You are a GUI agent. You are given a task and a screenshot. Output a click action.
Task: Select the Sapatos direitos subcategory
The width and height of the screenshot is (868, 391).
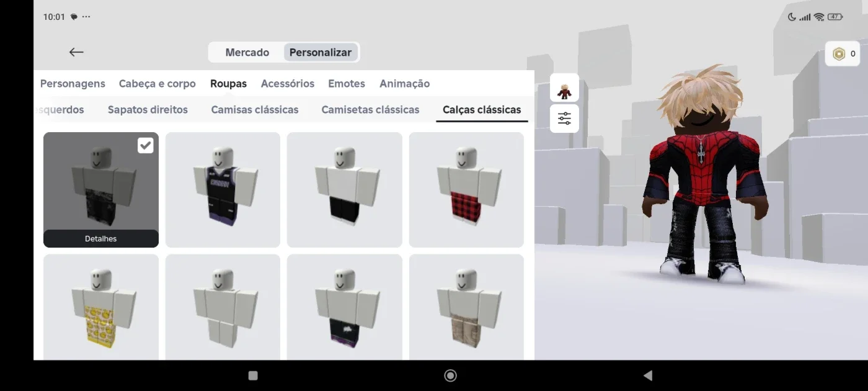pos(148,109)
